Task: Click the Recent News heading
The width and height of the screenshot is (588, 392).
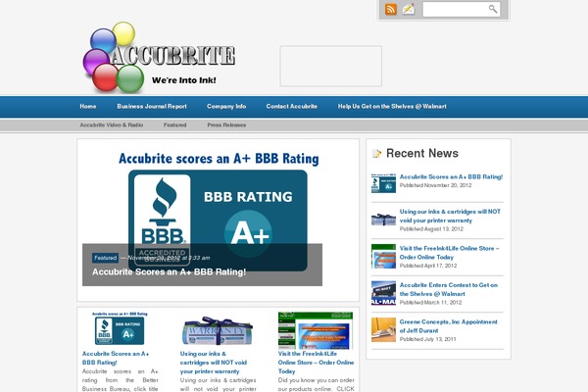Action: click(x=422, y=153)
